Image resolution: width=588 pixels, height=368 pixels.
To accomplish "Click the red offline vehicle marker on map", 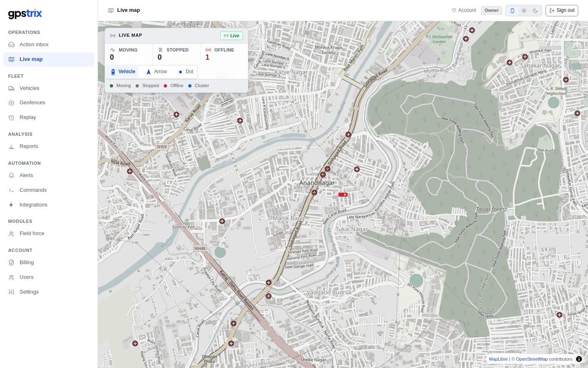I will coord(343,195).
